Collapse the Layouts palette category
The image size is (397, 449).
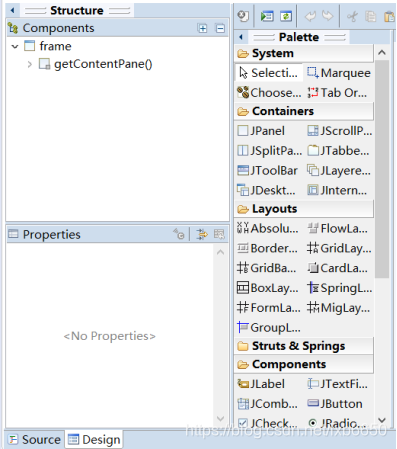(x=304, y=209)
